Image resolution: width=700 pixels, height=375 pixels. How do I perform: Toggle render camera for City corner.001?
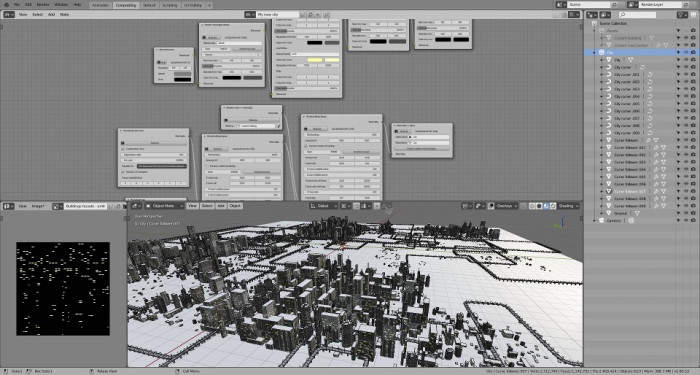(x=693, y=74)
